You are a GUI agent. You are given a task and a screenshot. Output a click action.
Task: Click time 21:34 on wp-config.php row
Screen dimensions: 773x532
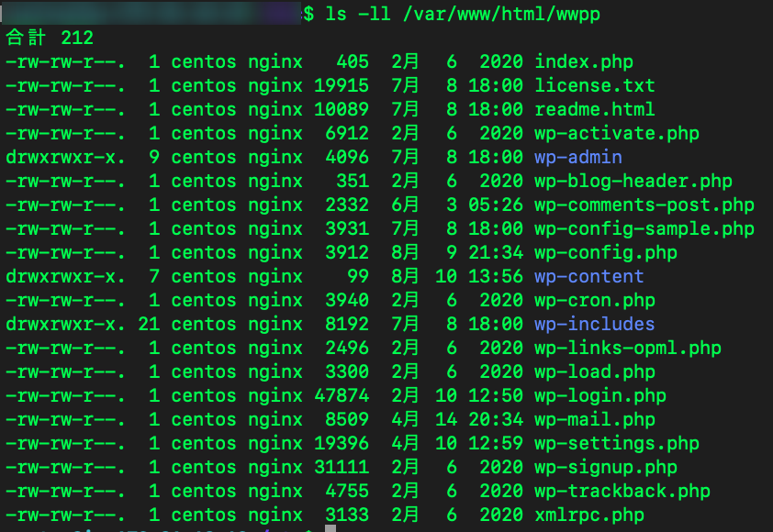point(496,253)
